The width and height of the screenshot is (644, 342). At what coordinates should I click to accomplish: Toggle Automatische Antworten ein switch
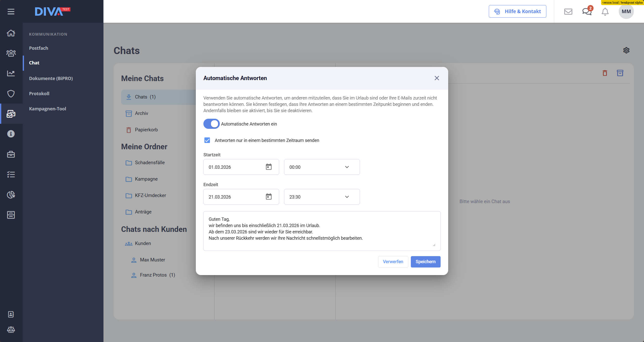[x=211, y=124]
